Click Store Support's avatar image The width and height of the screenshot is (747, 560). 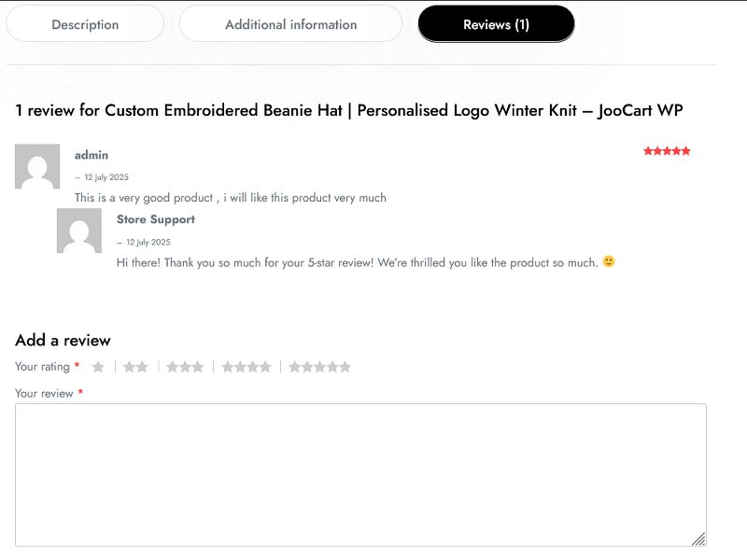pos(79,231)
